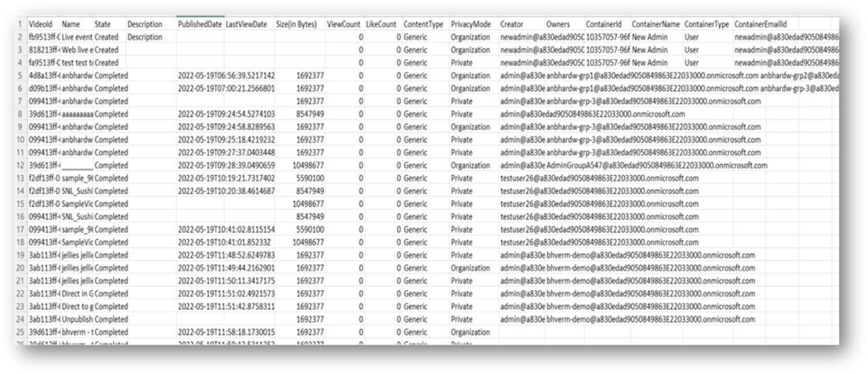Click the Creator header cell
The width and height of the screenshot is (868, 374).
click(x=522, y=24)
